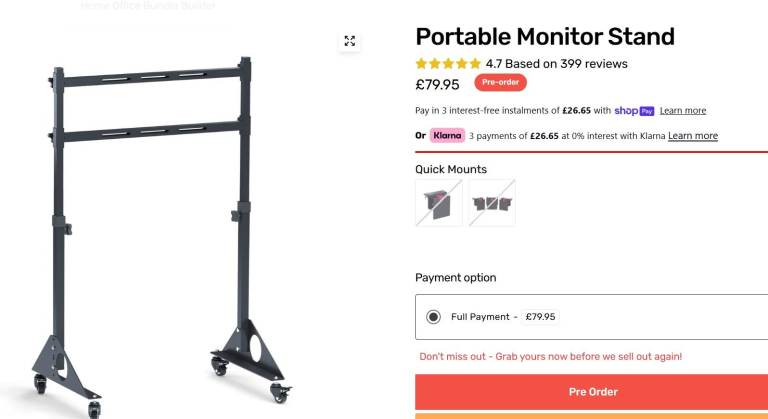Click the Shop Pay logo
This screenshot has height=419, width=768.
634,111
